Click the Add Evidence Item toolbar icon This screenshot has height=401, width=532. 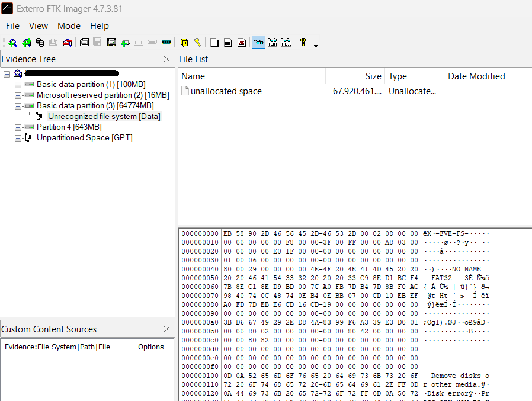pyautogui.click(x=12, y=42)
